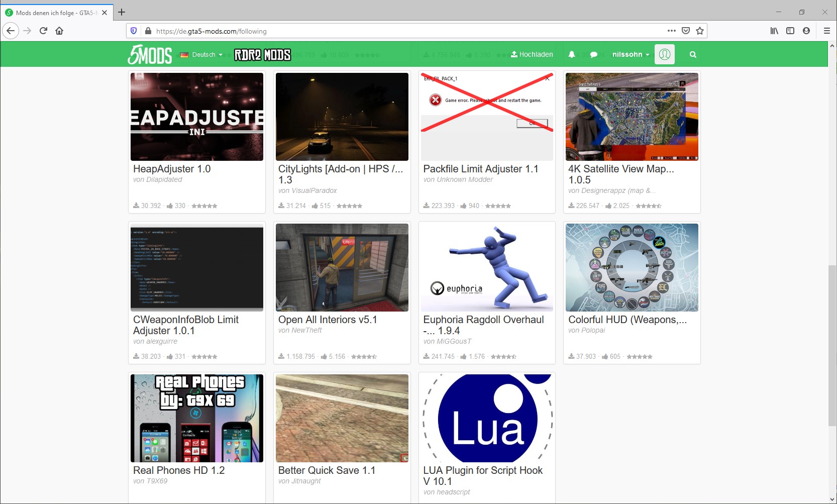Open Colorful HUD mod title link
This screenshot has width=837, height=504.
pos(627,320)
